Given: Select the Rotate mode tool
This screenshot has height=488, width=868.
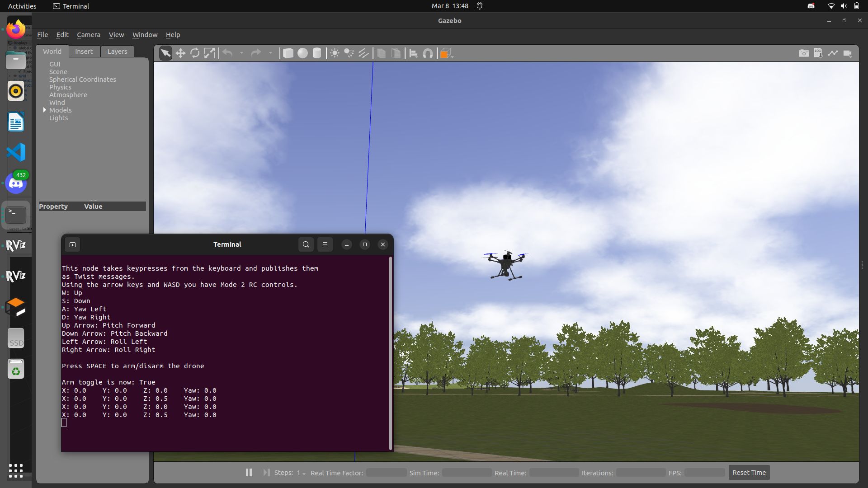Looking at the screenshot, I should pyautogui.click(x=195, y=53).
